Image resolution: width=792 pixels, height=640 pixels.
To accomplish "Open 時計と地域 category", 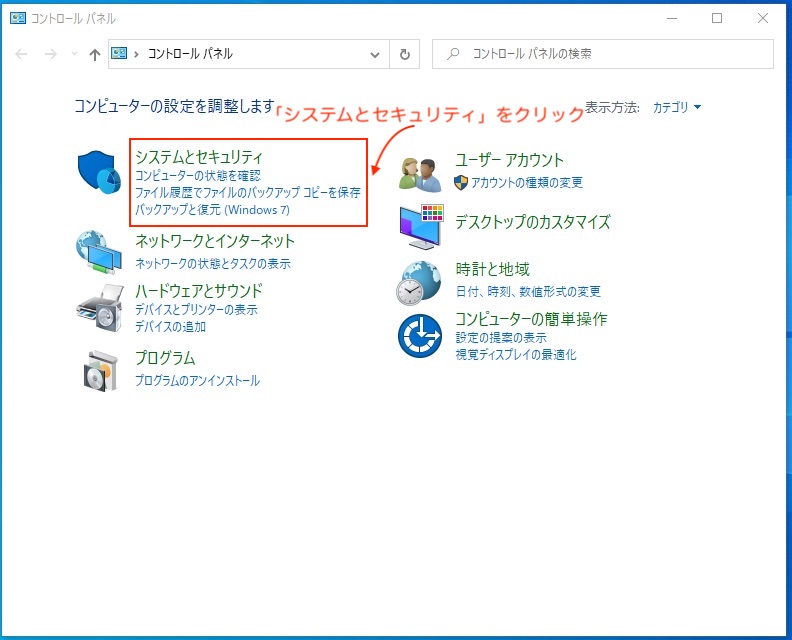I will (492, 269).
